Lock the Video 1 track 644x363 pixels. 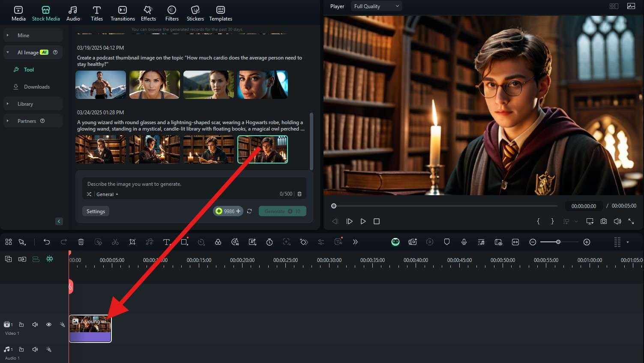coord(21,325)
